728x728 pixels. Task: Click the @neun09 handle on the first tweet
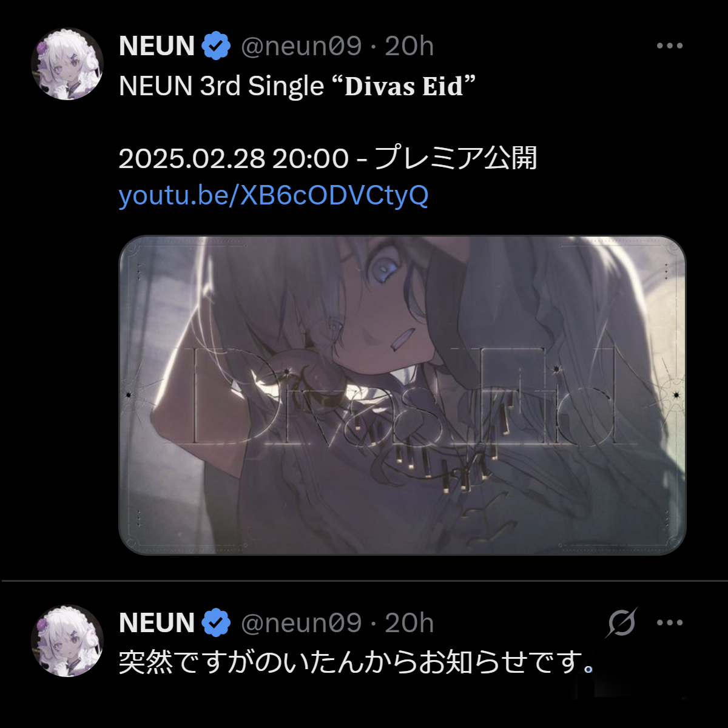(x=302, y=46)
